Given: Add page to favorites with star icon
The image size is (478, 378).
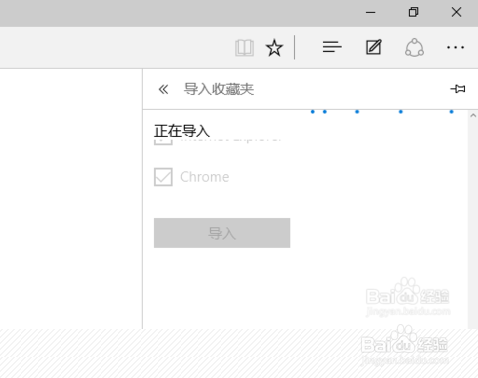Looking at the screenshot, I should pos(274,48).
